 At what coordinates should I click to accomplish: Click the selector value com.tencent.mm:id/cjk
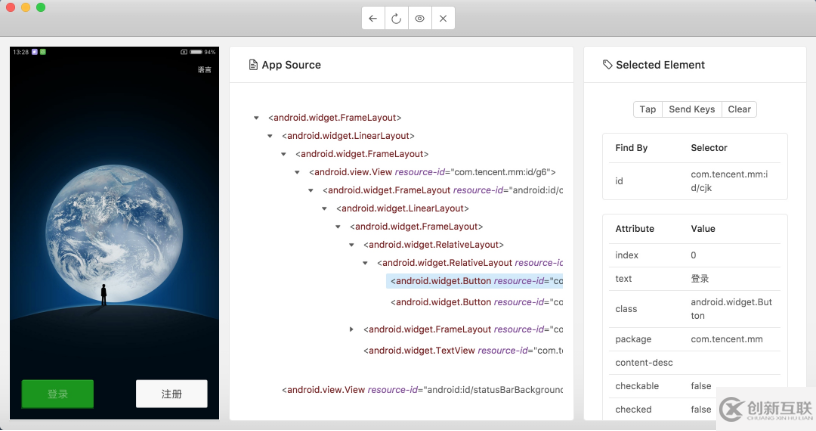pos(729,181)
